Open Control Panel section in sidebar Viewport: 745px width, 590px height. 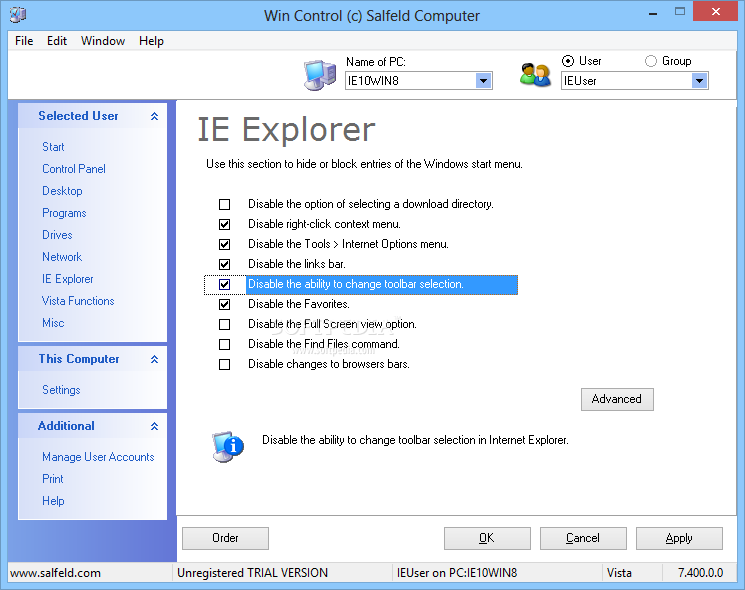point(74,169)
